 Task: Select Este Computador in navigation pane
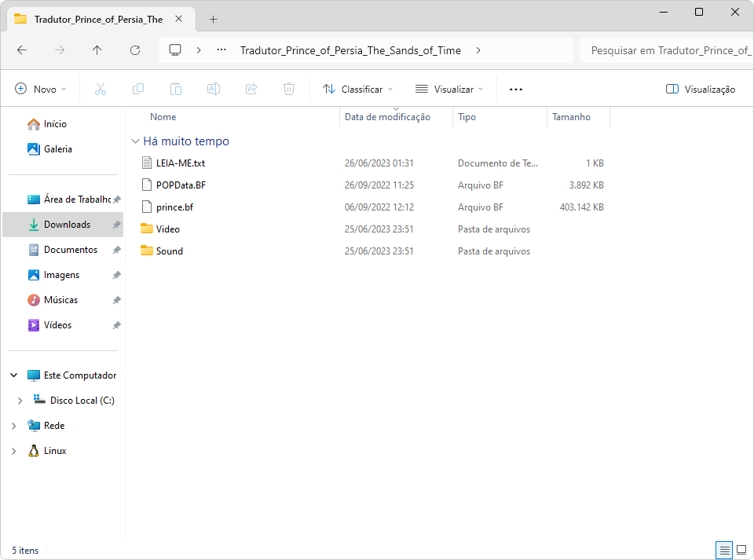(x=71, y=375)
